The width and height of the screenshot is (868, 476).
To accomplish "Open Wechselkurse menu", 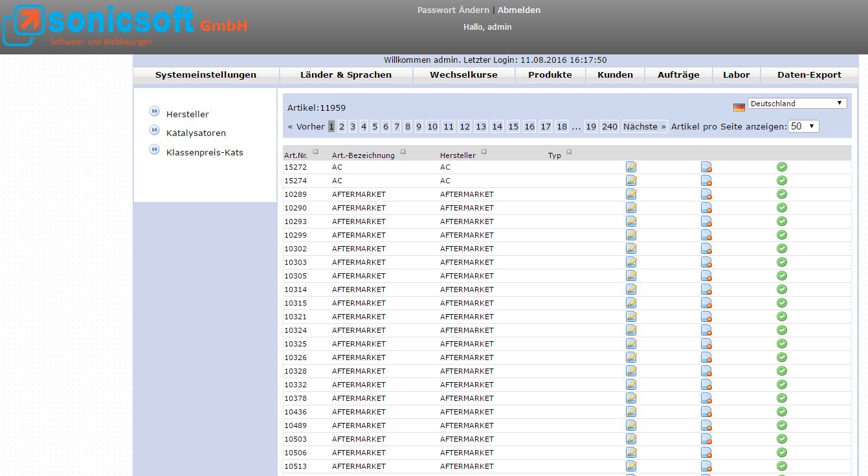I will 463,75.
